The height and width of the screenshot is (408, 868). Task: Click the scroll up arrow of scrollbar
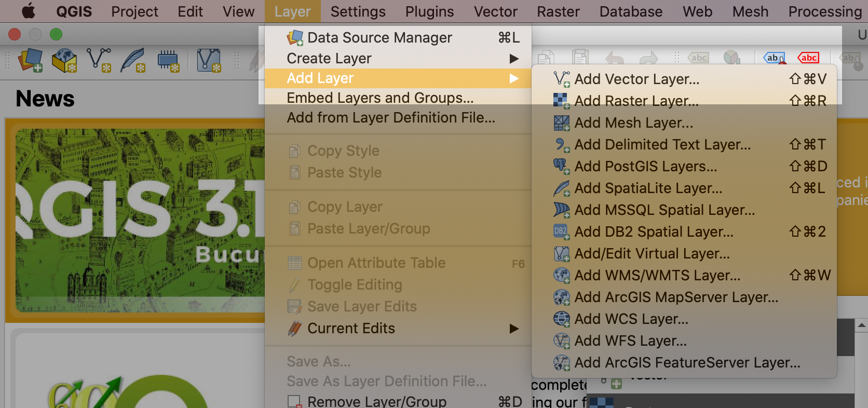click(861, 325)
